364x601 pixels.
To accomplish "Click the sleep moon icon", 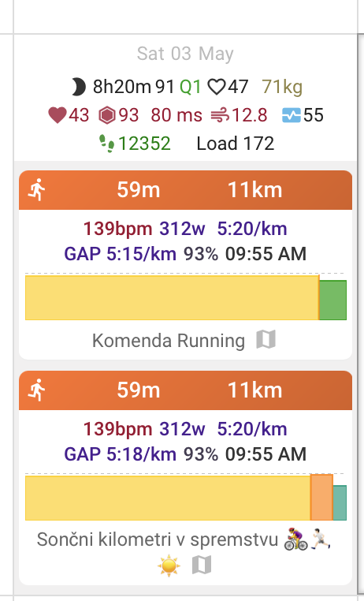I will tap(79, 87).
